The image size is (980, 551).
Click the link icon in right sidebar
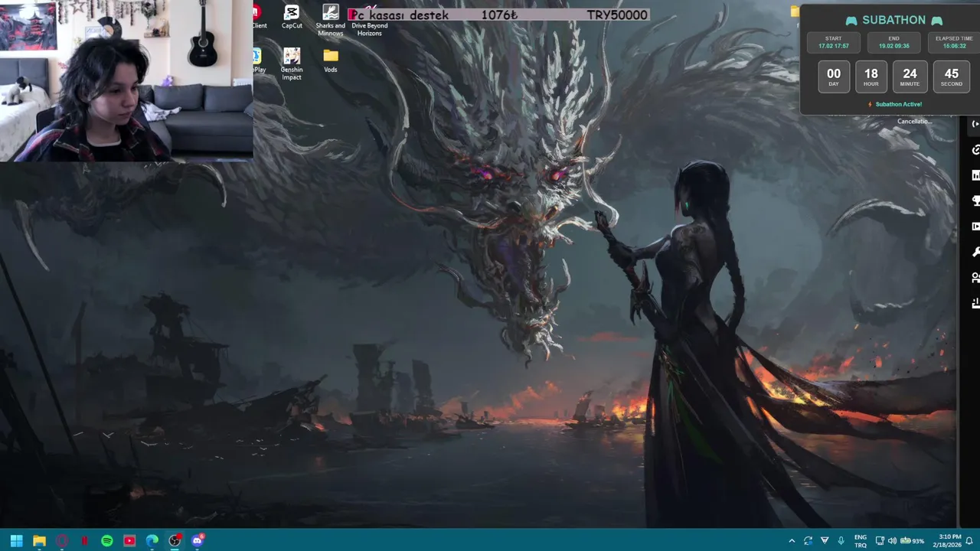point(975,150)
